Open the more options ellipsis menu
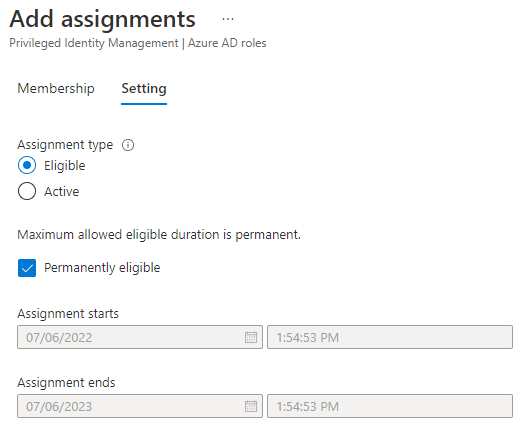Image resolution: width=532 pixels, height=433 pixels. pyautogui.click(x=228, y=19)
